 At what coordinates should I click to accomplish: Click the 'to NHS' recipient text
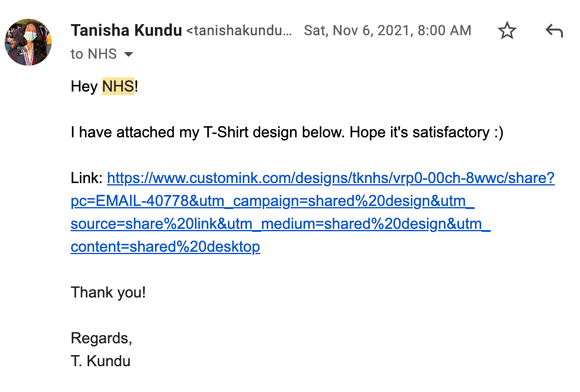coord(94,55)
